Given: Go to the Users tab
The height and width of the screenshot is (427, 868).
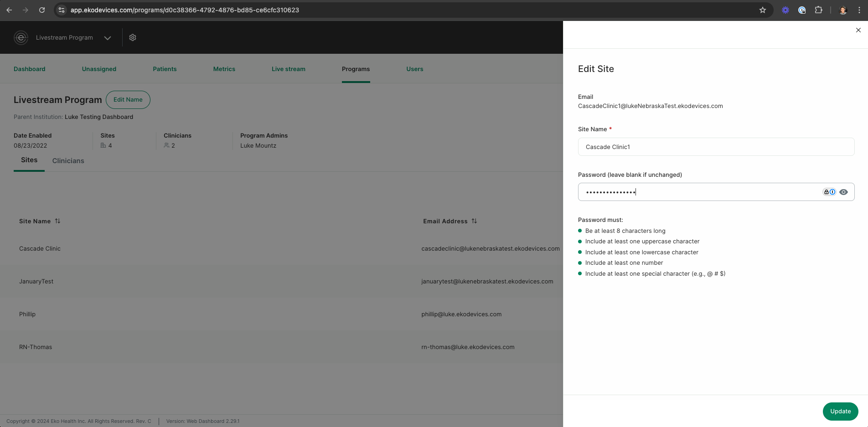Looking at the screenshot, I should pyautogui.click(x=415, y=69).
